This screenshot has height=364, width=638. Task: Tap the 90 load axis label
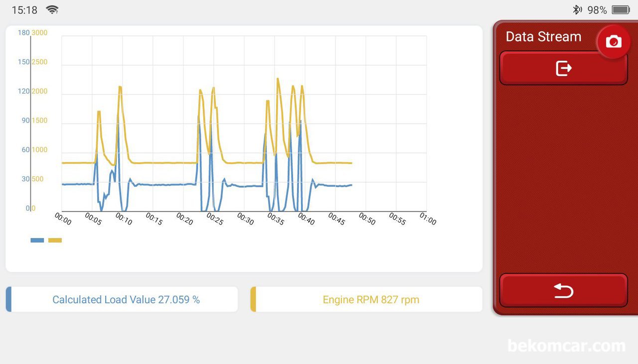coord(25,121)
